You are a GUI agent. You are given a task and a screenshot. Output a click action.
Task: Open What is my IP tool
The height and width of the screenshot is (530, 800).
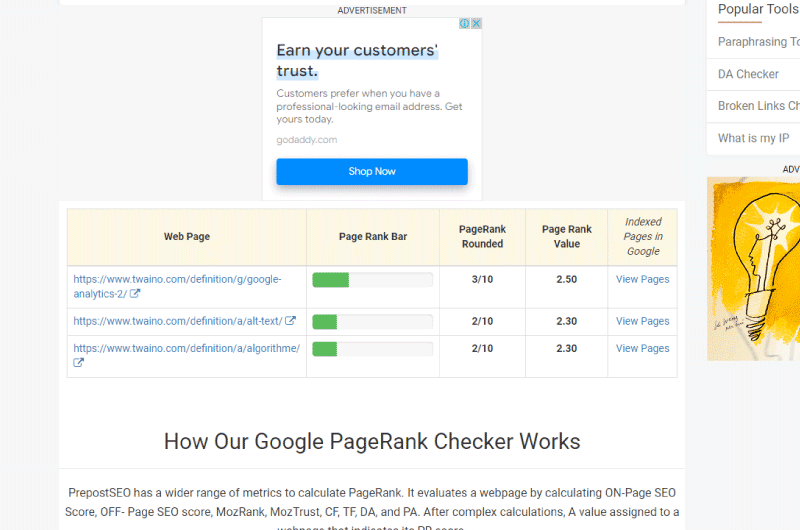pyautogui.click(x=753, y=138)
